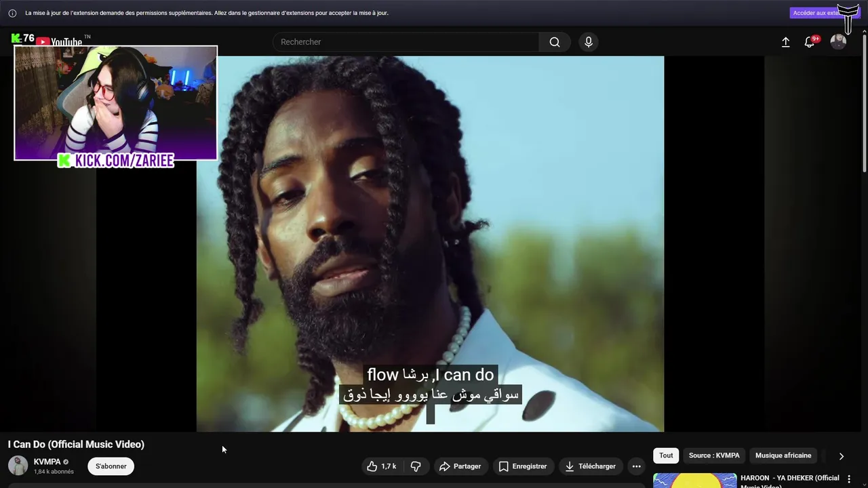Click the search magnifier button
This screenshot has width=868, height=488.
click(x=555, y=42)
